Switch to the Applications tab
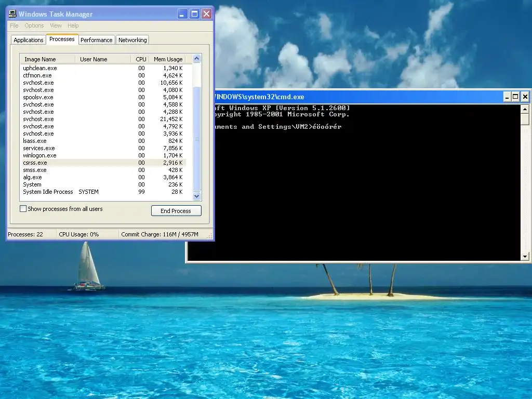This screenshot has width=532, height=399. coord(29,40)
